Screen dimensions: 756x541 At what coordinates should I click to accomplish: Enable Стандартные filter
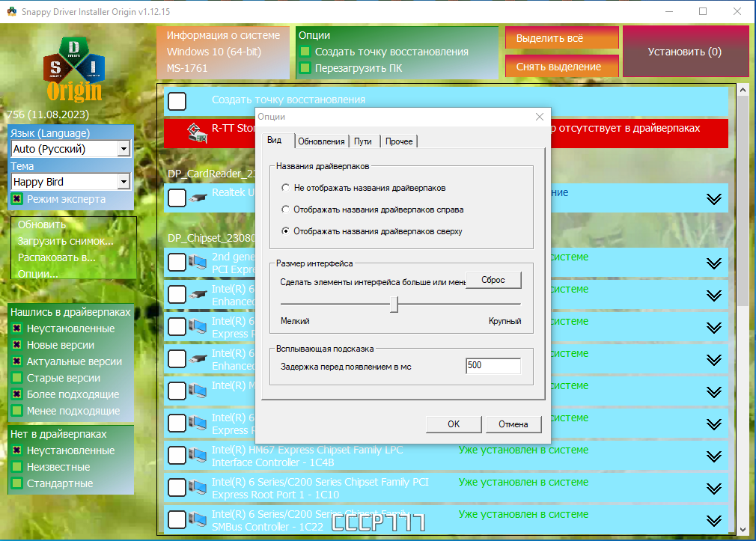coord(17,483)
